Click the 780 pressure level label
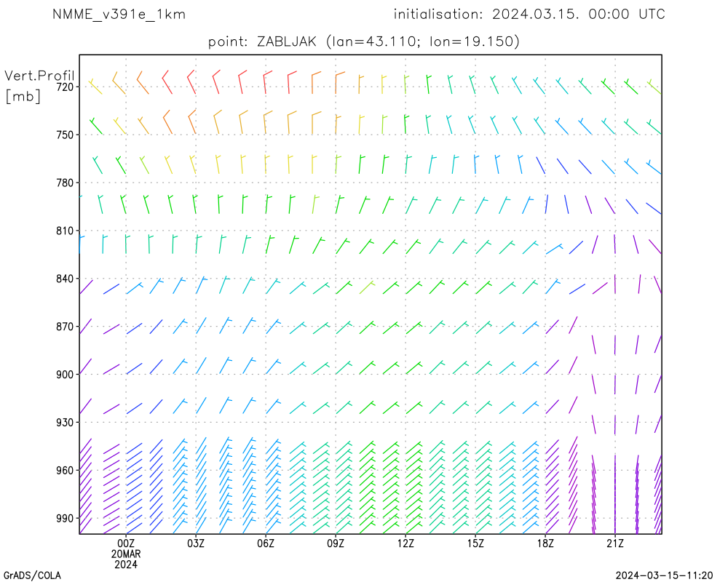Viewport: 728px width, 582px height. (65, 183)
